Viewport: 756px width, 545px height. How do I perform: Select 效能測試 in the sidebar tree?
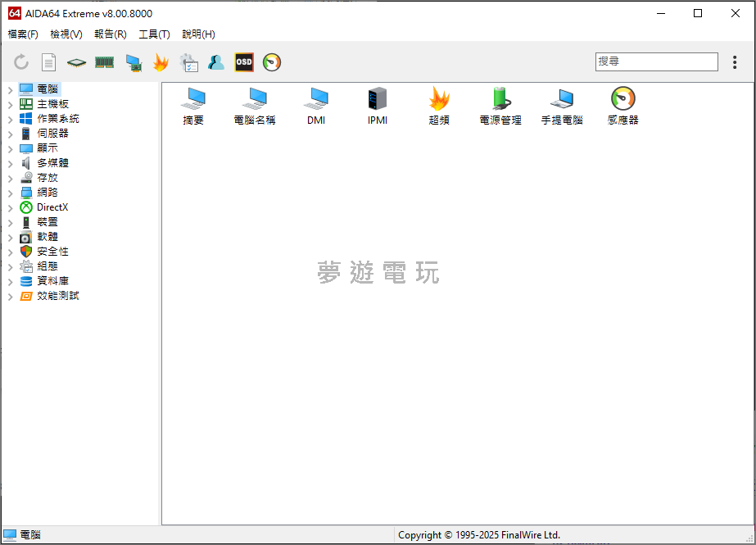point(57,296)
